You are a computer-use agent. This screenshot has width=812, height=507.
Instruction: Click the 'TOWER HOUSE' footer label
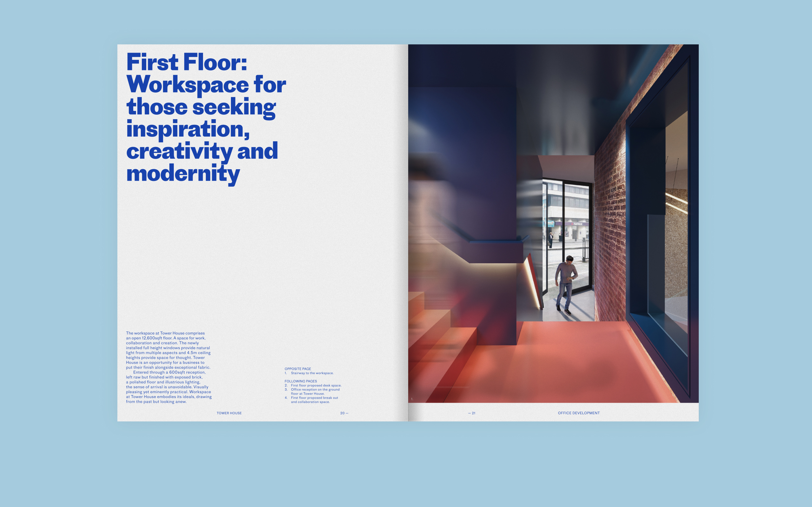pyautogui.click(x=229, y=413)
